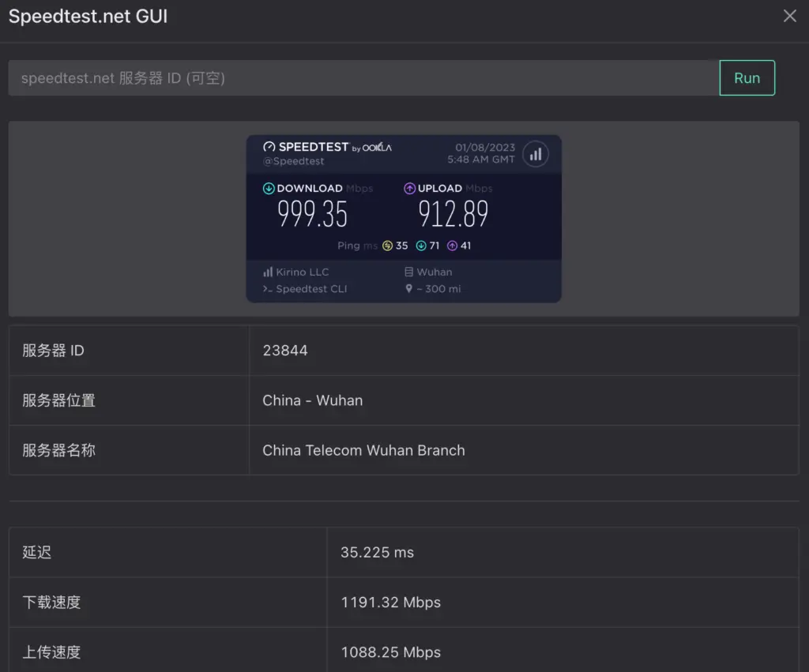Image resolution: width=809 pixels, height=672 pixels.
Task: Click the @Speedtest handle text
Action: (293, 161)
